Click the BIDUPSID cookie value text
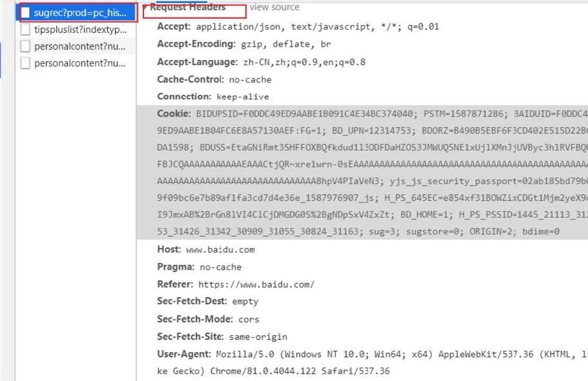 point(306,114)
